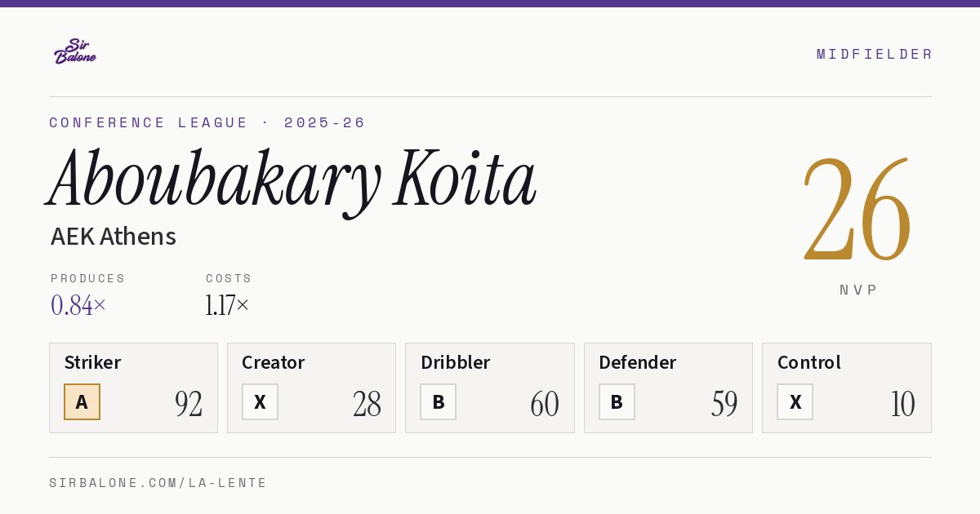Click the AEK Athens club name
Screen dimensions: 980x514
[114, 237]
